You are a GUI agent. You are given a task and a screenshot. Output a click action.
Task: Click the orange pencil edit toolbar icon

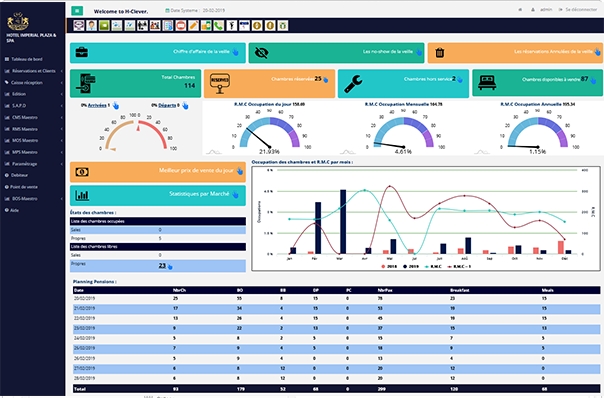click(x=193, y=25)
